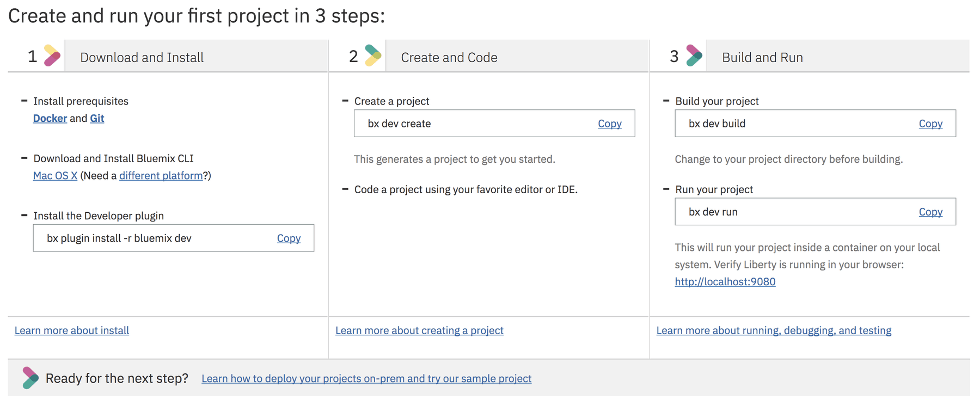Click the step 2 chevron icon
Image resolution: width=980 pixels, height=406 pixels.
tap(373, 56)
